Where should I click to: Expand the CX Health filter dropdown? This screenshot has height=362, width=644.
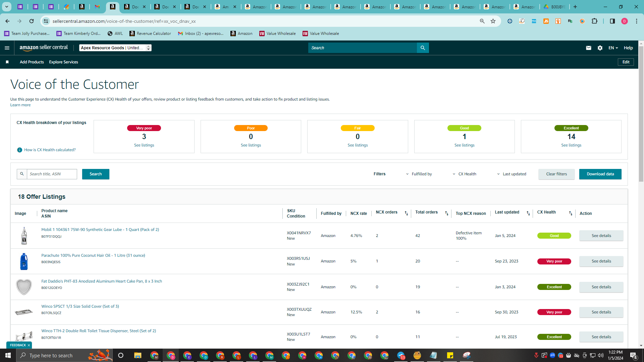(464, 174)
